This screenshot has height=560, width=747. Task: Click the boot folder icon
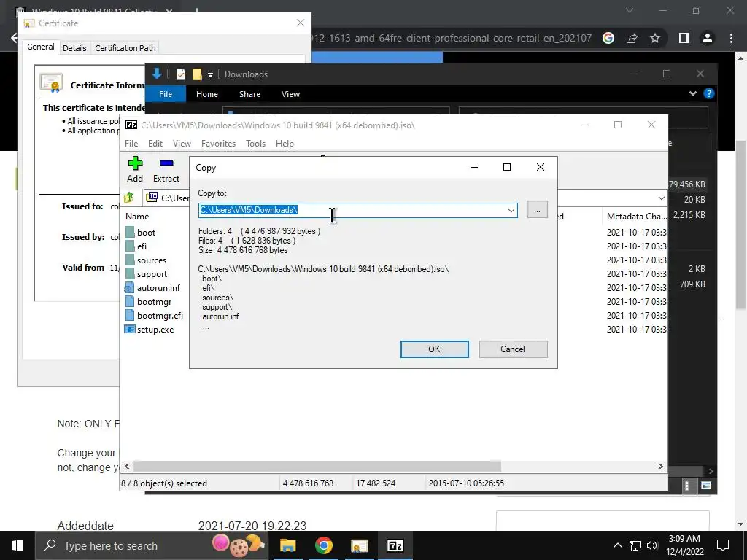point(130,233)
